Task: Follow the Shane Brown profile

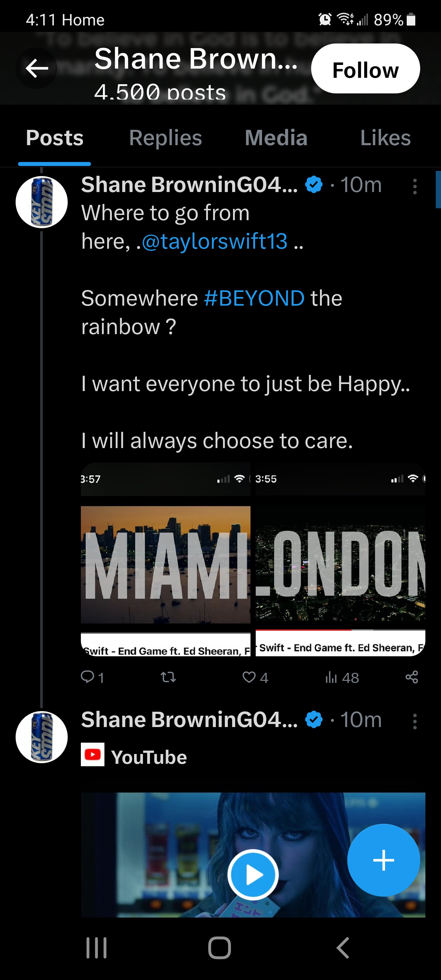Action: point(365,69)
